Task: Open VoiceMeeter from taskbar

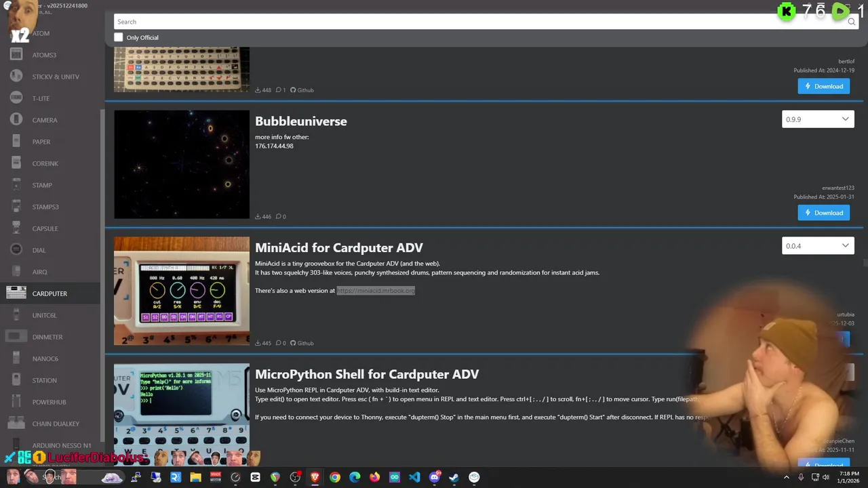Action: [216, 477]
